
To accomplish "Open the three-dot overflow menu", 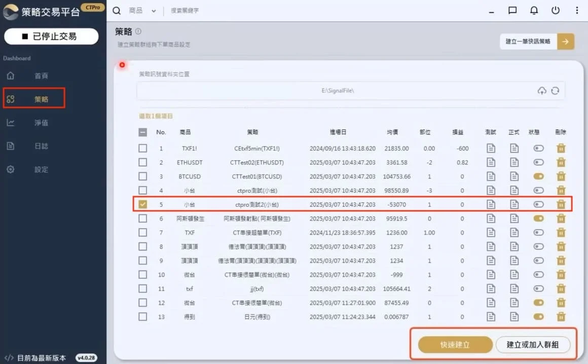I will coord(576,10).
